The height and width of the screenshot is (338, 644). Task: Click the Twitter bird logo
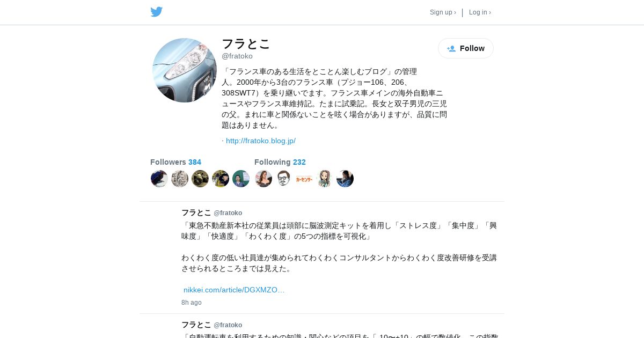[x=157, y=12]
